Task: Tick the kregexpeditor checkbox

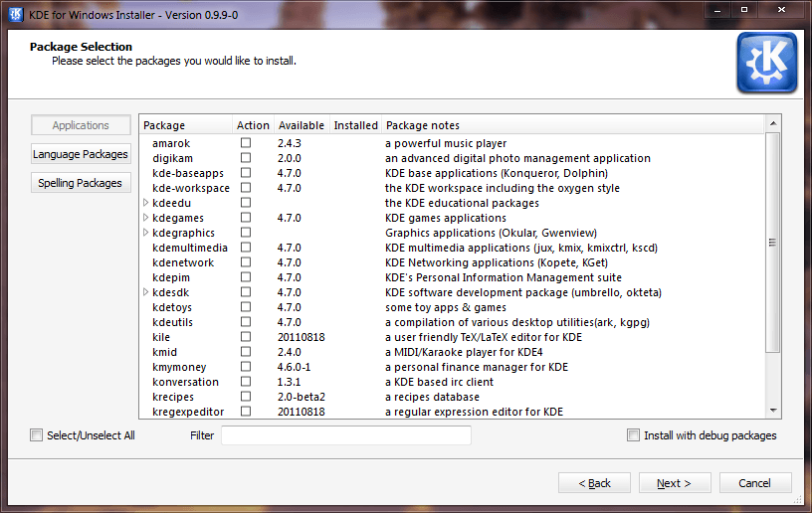Action: 246,412
